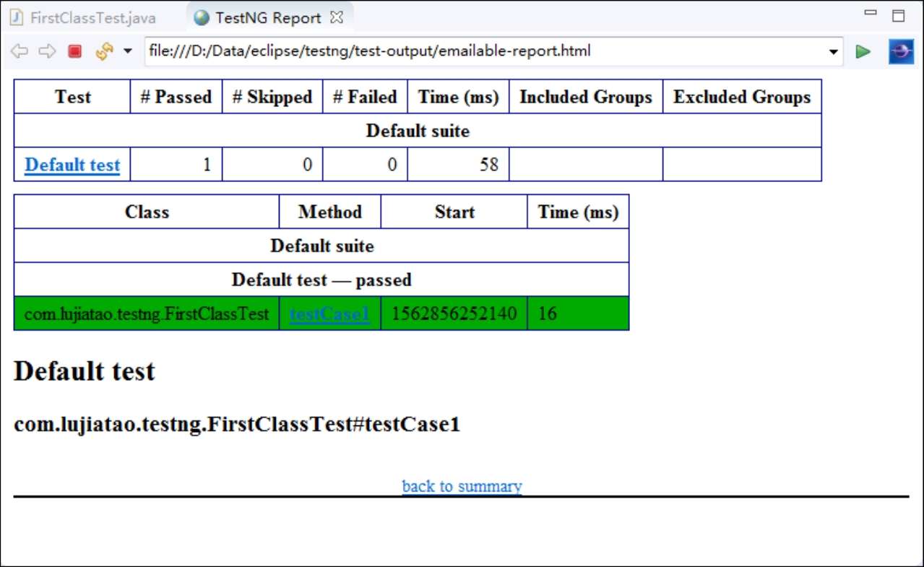Image resolution: width=924 pixels, height=567 pixels.
Task: Refresh the TestNG report page
Action: point(105,51)
